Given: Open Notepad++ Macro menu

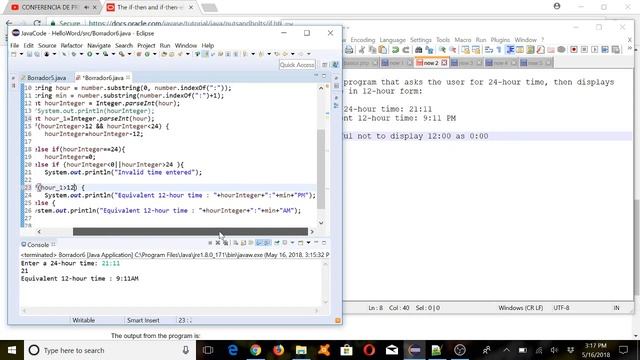Looking at the screenshot, I should pyautogui.click(x=462, y=40).
